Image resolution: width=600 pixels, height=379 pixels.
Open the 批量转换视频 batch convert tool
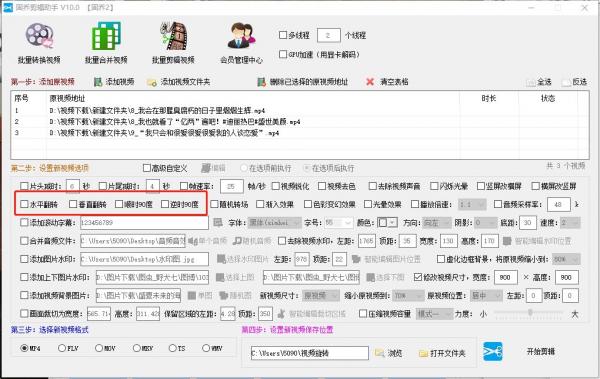pyautogui.click(x=39, y=43)
